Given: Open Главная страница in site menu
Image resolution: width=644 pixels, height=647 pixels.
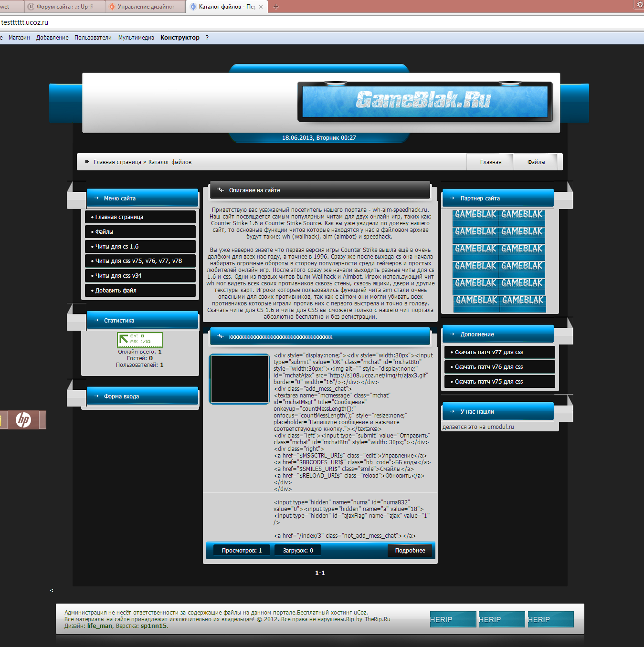Looking at the screenshot, I should coord(140,217).
